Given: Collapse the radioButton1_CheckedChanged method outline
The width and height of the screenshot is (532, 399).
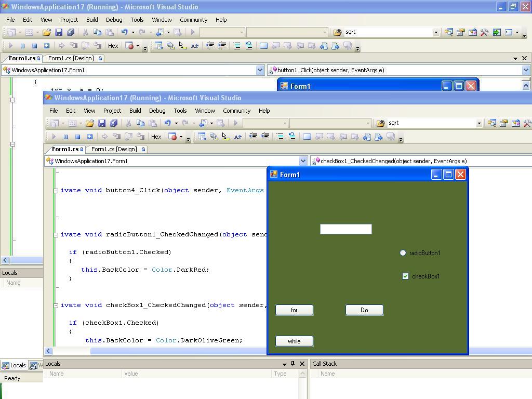Looking at the screenshot, I should point(56,235).
